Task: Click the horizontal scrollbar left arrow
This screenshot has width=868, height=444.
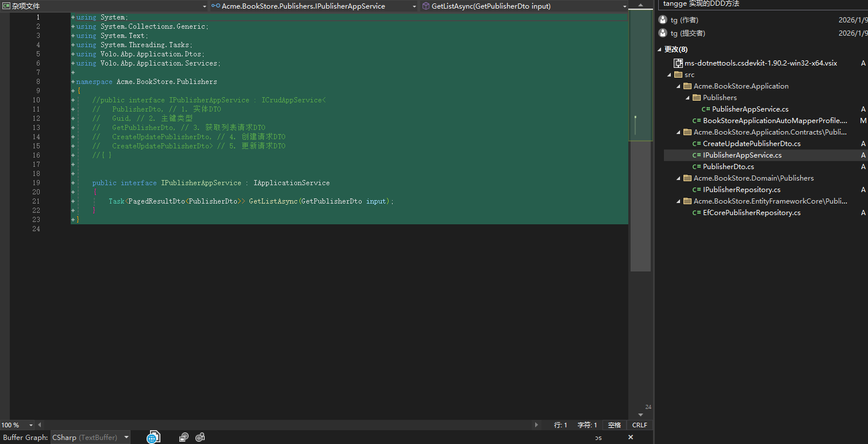Action: [39, 425]
